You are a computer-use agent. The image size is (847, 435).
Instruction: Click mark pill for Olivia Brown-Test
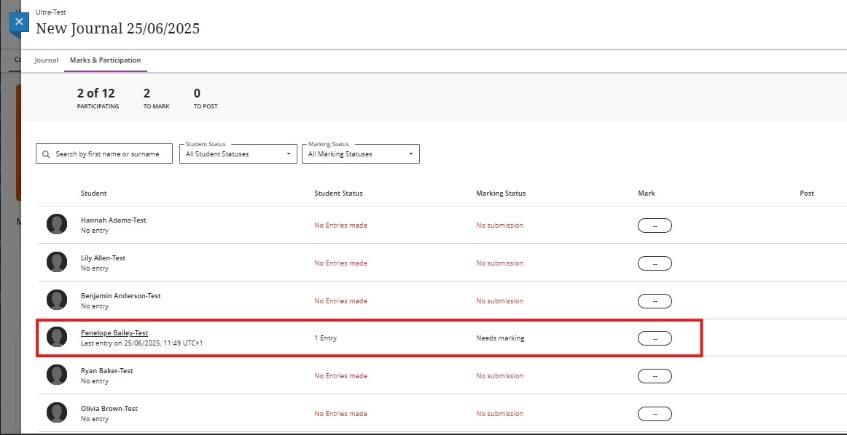click(654, 413)
